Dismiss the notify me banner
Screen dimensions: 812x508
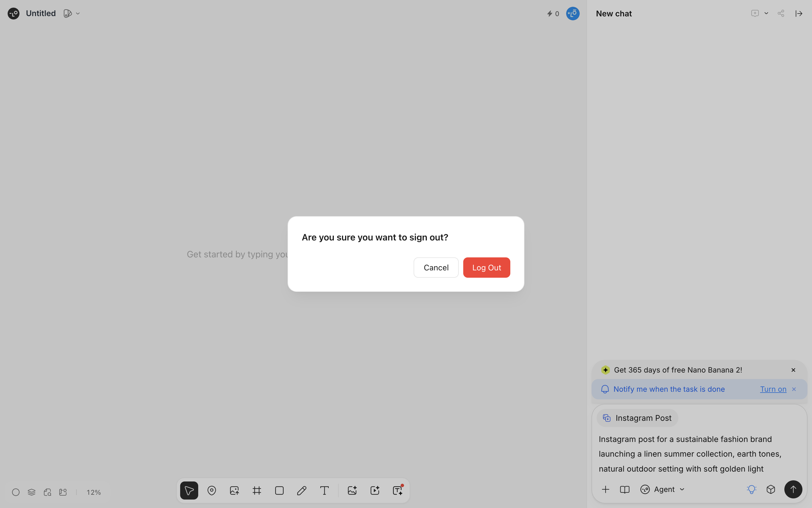pyautogui.click(x=794, y=389)
